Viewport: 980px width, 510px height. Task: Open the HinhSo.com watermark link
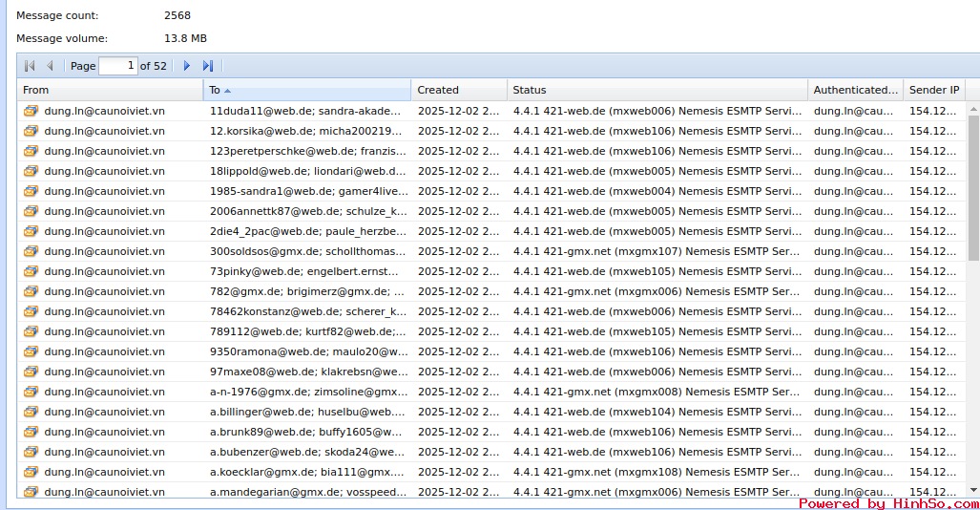coord(888,503)
